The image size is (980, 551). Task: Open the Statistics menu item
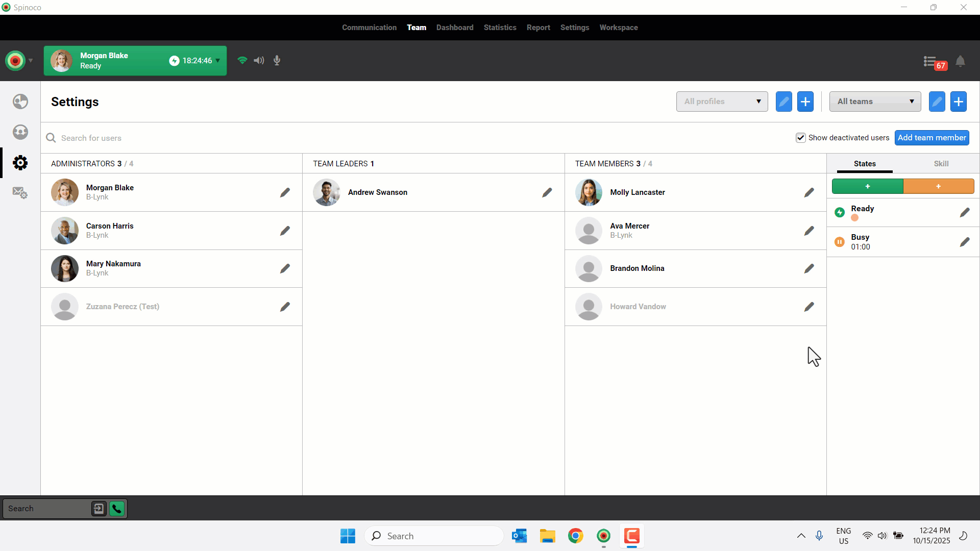(500, 28)
